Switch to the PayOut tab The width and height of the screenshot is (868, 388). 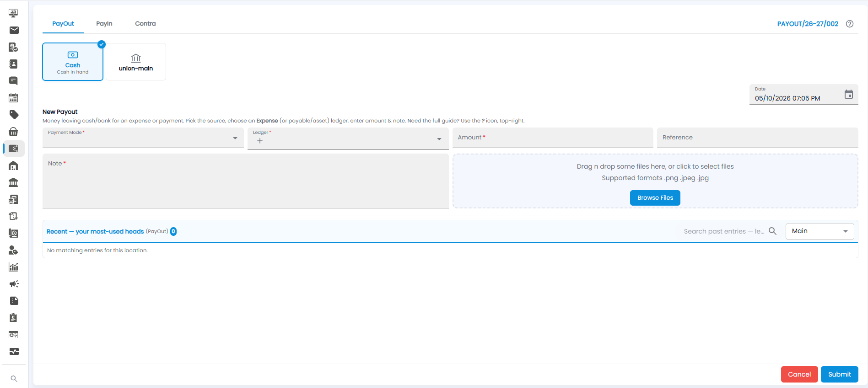63,24
